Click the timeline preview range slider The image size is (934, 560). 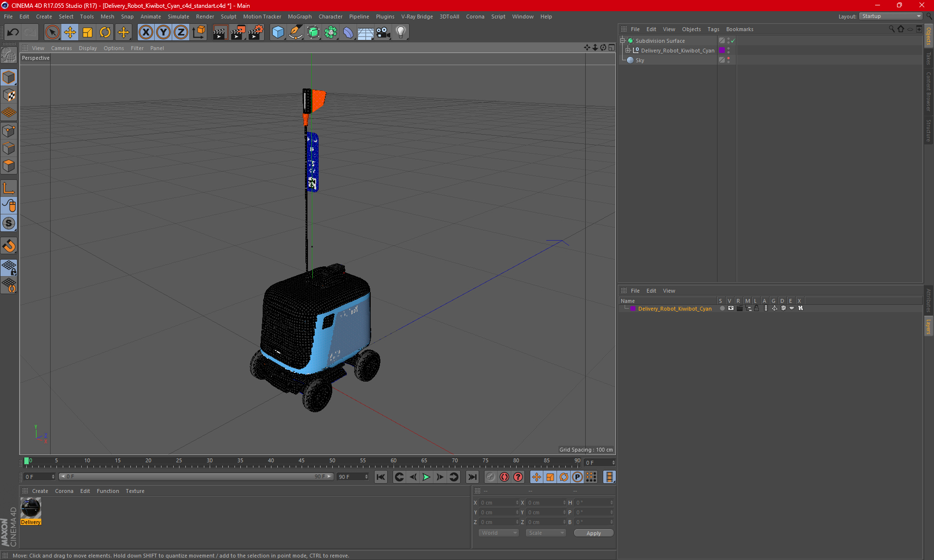click(196, 476)
